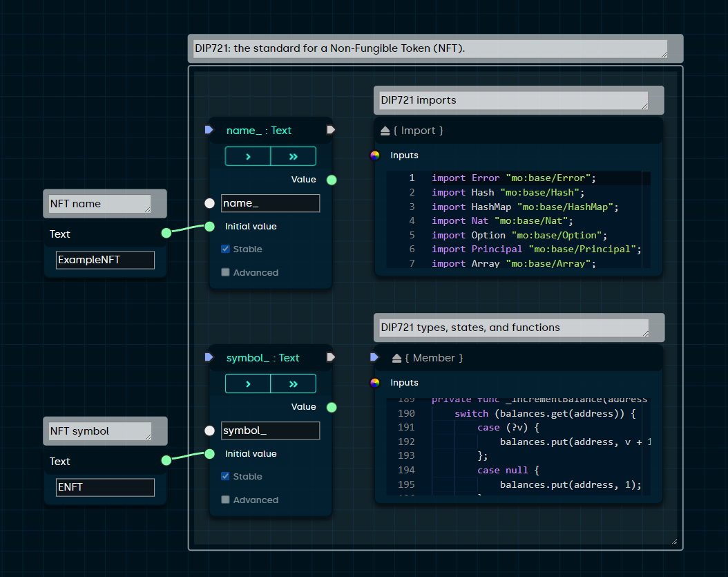
Task: Click the input flow socket of name_ node
Action: (x=209, y=130)
